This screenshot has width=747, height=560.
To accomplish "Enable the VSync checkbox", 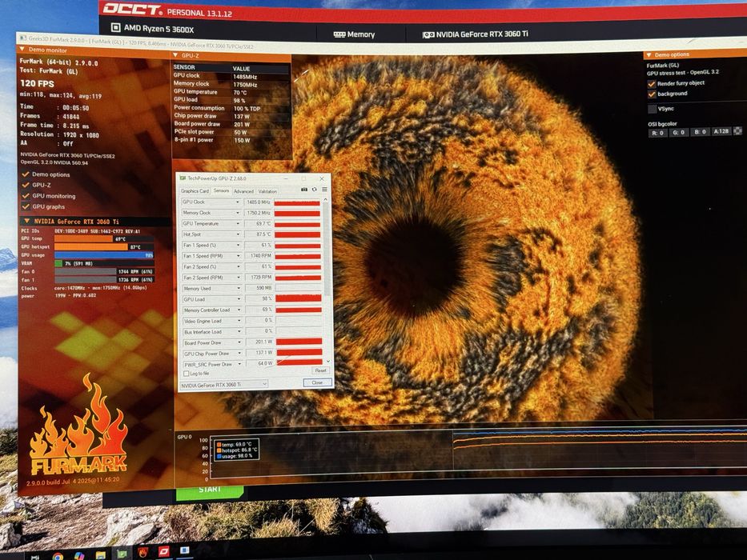I will click(652, 109).
